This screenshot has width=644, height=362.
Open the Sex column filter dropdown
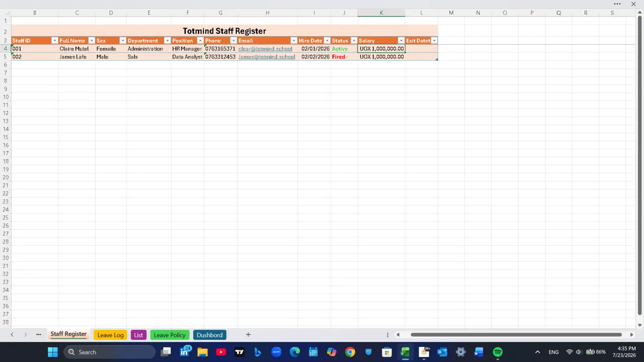[123, 40]
